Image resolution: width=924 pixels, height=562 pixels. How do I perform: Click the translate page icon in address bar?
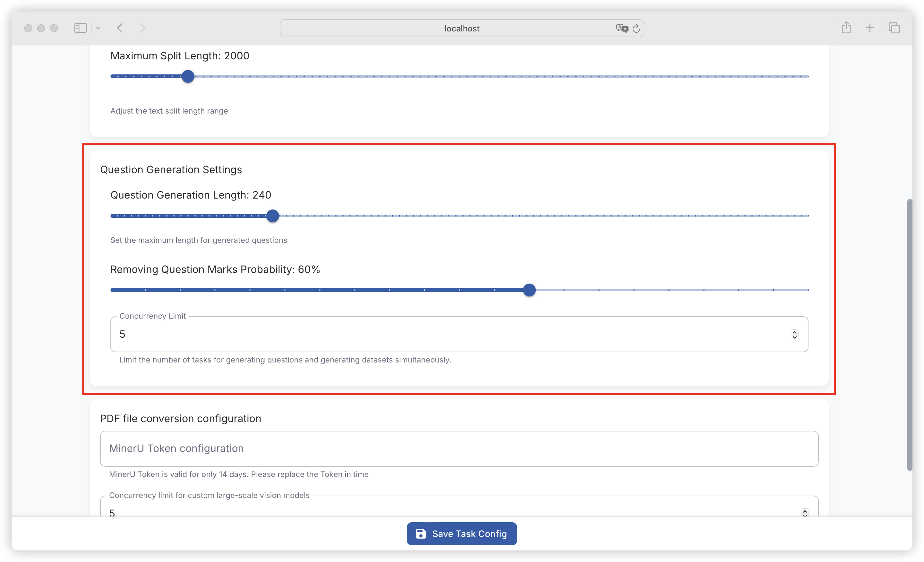621,29
